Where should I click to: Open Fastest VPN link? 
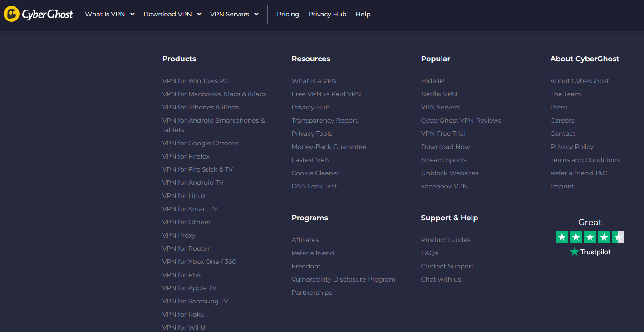coord(311,160)
